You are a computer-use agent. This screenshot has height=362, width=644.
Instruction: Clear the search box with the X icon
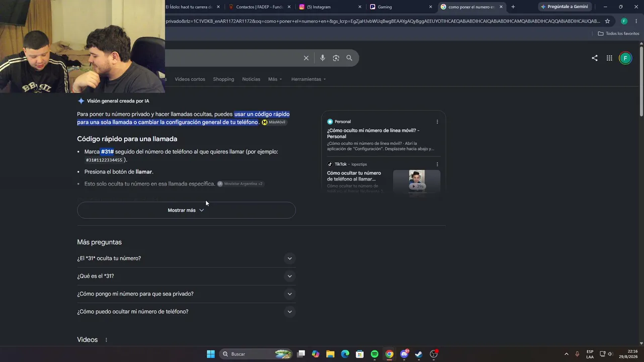[306, 58]
